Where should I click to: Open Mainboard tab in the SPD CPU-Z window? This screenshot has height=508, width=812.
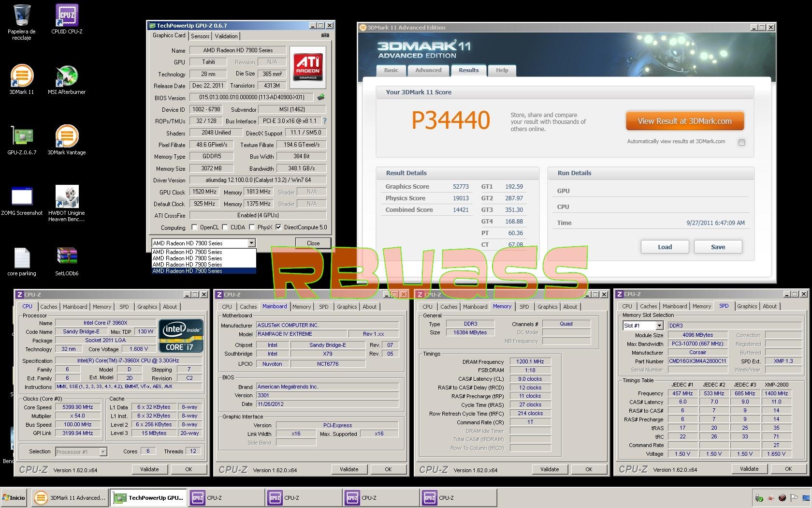pos(675,306)
